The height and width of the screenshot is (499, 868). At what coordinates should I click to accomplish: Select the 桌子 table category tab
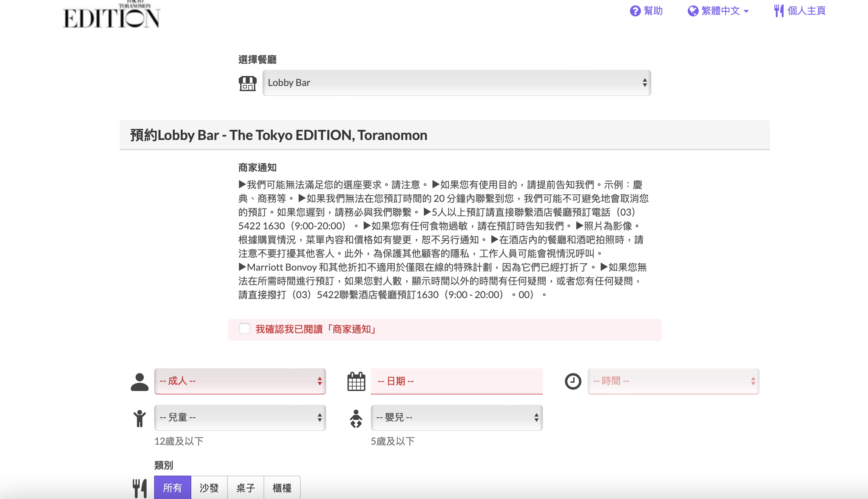coord(246,488)
